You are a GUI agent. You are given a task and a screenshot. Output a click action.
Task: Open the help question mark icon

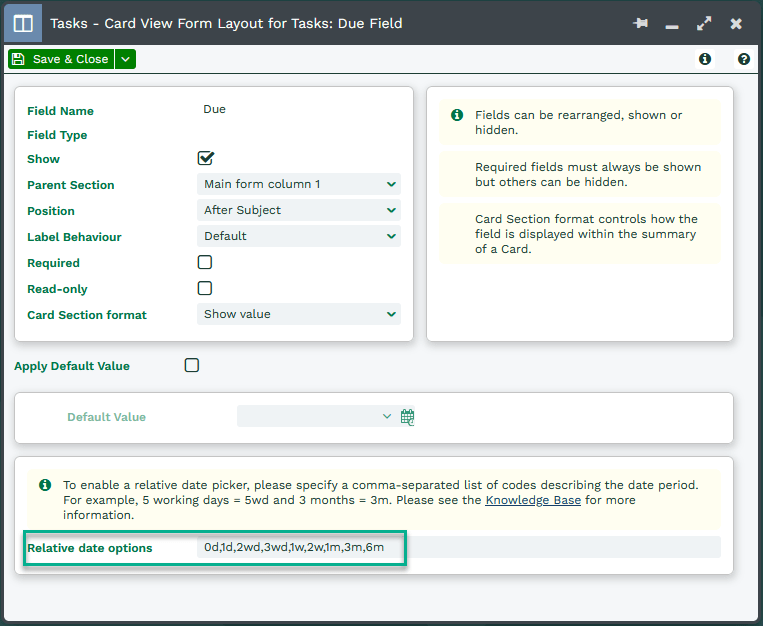tap(744, 59)
